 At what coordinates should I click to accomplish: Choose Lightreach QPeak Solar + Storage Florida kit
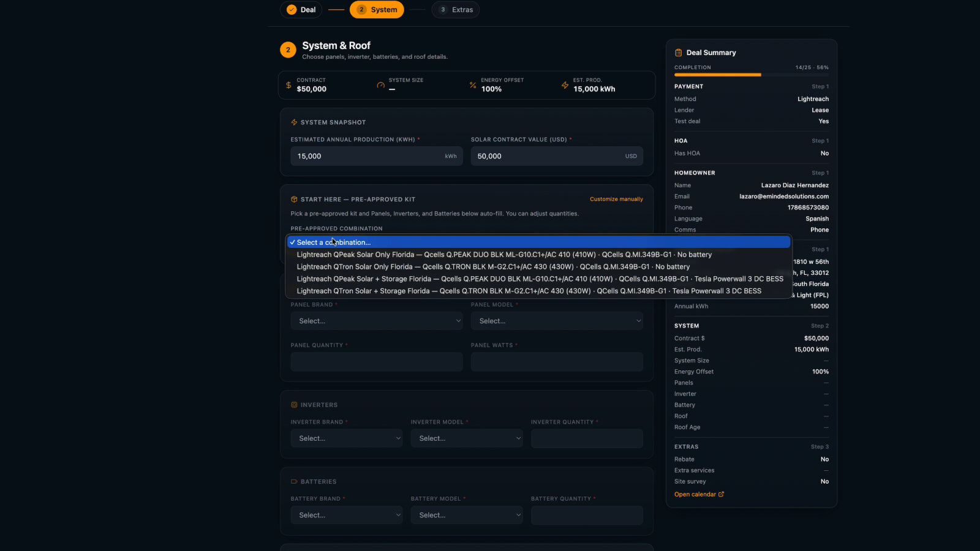[538, 279]
